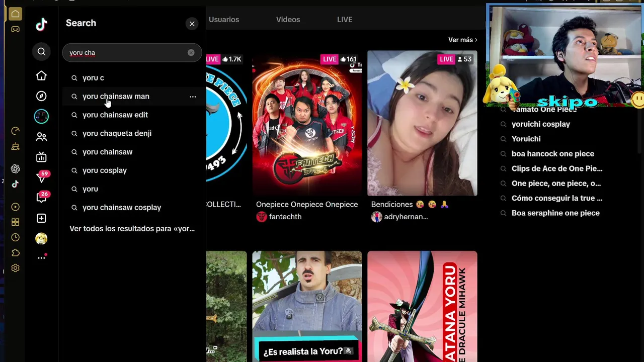Screen dimensions: 644x362
Task: Open the Friends icon in sidebar
Action: click(x=41, y=137)
